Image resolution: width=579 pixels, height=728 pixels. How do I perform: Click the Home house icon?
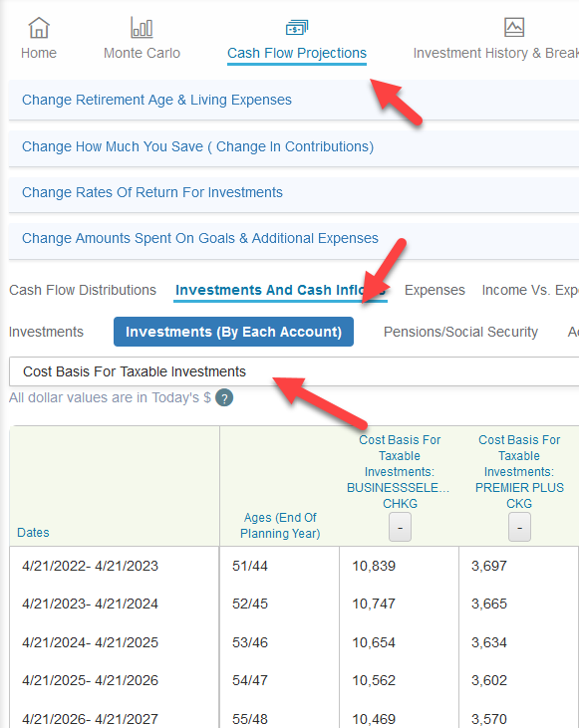[x=39, y=28]
